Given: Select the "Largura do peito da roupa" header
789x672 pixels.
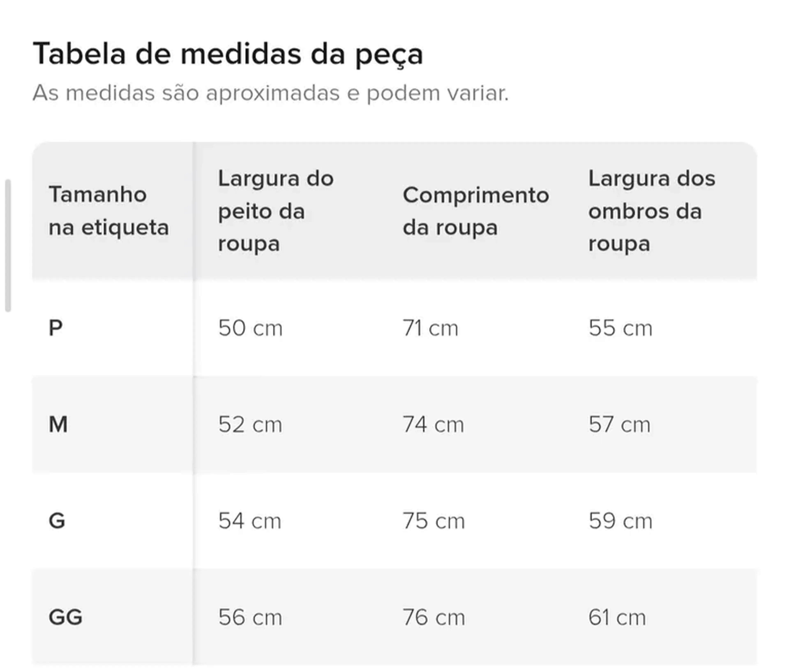Looking at the screenshot, I should pyautogui.click(x=276, y=211).
